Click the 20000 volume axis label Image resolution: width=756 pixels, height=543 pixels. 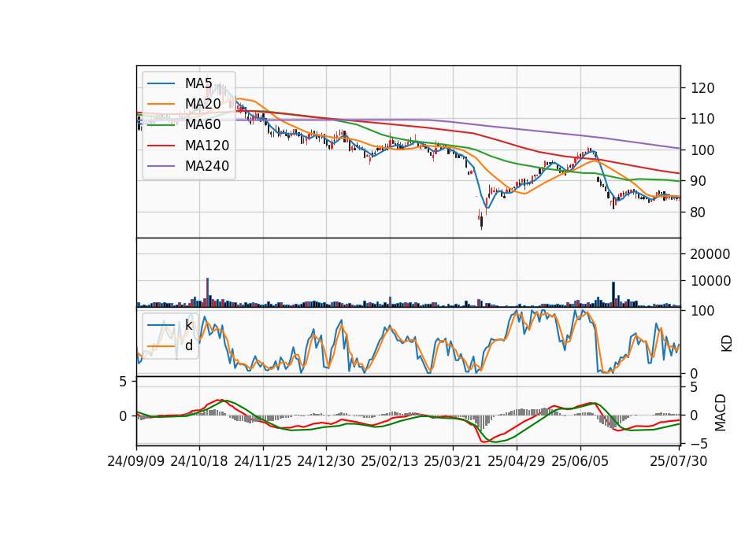[710, 254]
